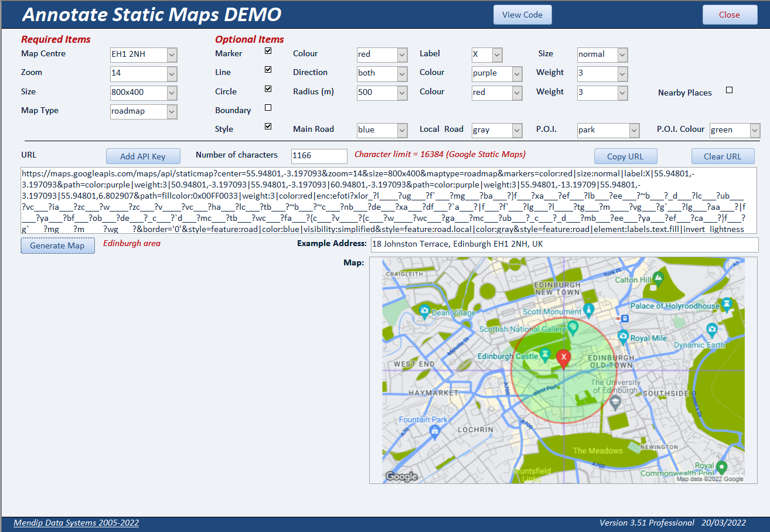Expand the Local Road colour dropdown
Viewport: 770px width, 532px height.
tap(517, 130)
